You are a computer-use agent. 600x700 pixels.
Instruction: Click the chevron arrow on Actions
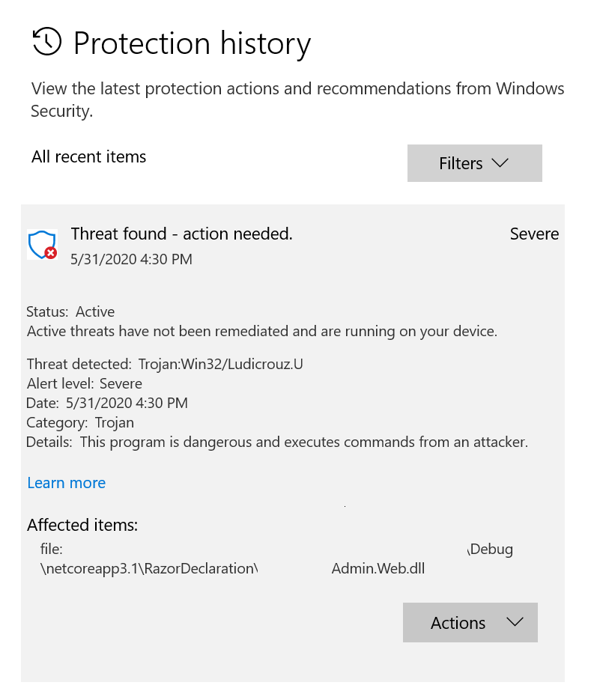point(515,623)
